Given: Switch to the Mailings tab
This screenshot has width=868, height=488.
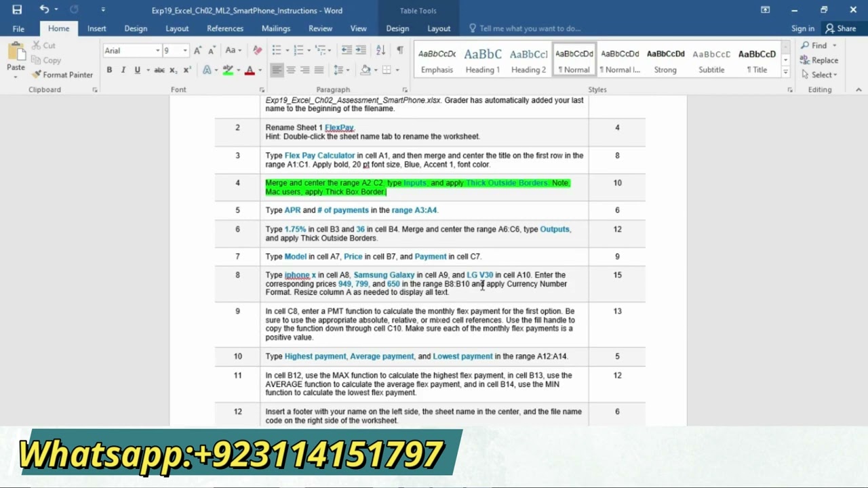Looking at the screenshot, I should [276, 28].
